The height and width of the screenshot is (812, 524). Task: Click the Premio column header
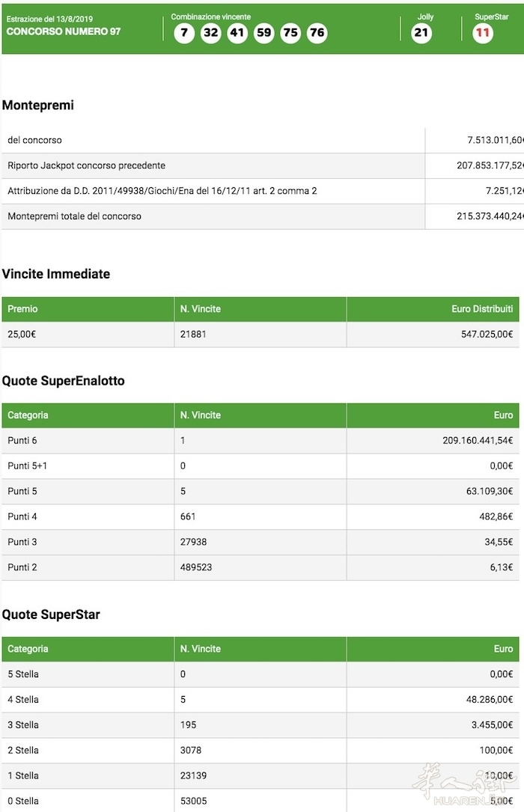point(23,309)
